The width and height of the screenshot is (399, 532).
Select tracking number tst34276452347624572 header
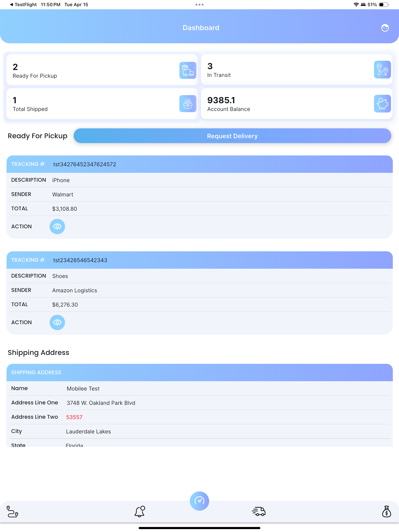pyautogui.click(x=199, y=164)
